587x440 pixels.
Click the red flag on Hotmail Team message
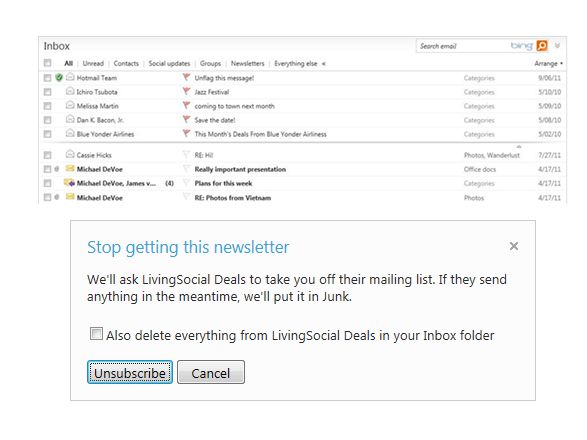[x=186, y=77]
